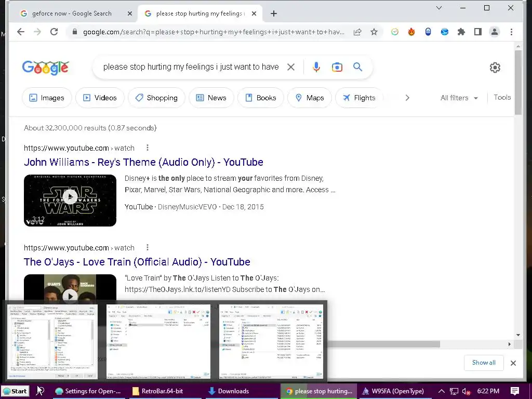Click 'Show all' in downloads bar

click(x=484, y=363)
